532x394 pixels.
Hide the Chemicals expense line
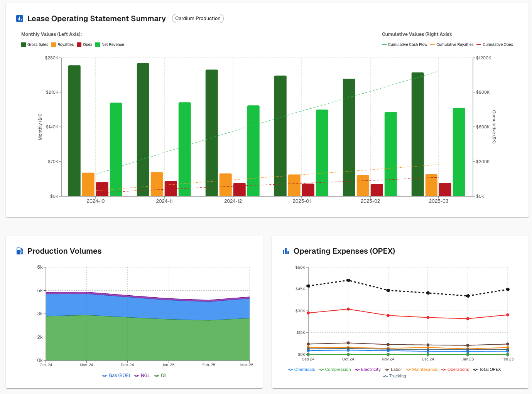coord(302,369)
